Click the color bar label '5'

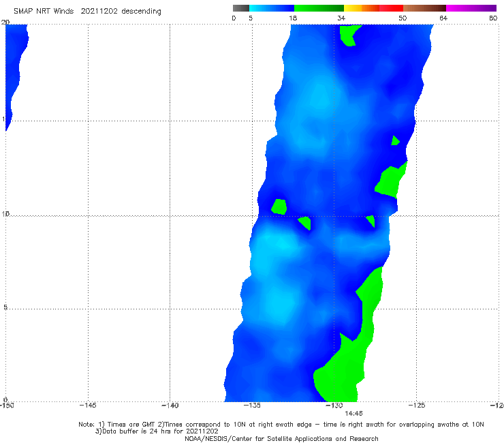[251, 18]
